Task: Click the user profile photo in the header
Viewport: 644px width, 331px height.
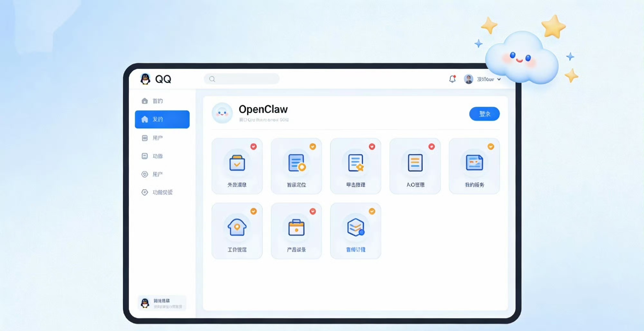Action: (x=469, y=79)
